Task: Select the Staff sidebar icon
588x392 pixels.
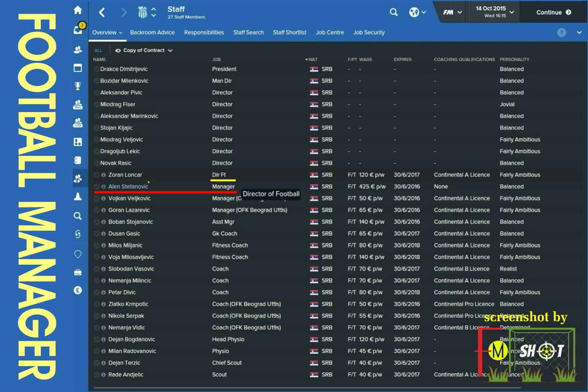Action: point(78,178)
